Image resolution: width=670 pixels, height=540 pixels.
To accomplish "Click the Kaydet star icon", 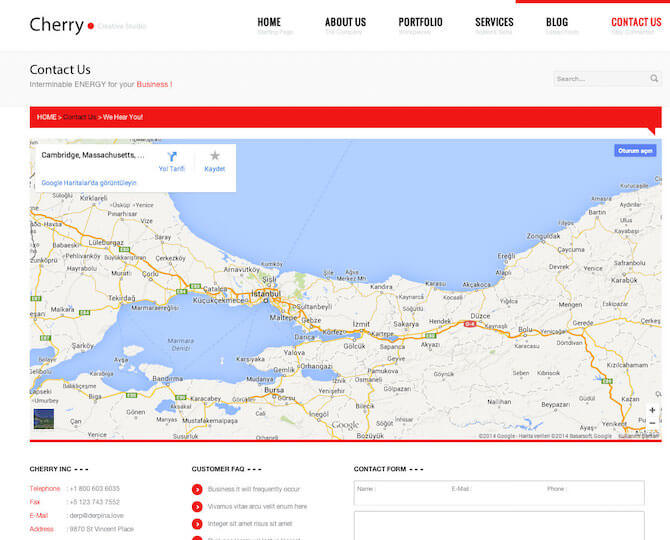I will coord(215,156).
